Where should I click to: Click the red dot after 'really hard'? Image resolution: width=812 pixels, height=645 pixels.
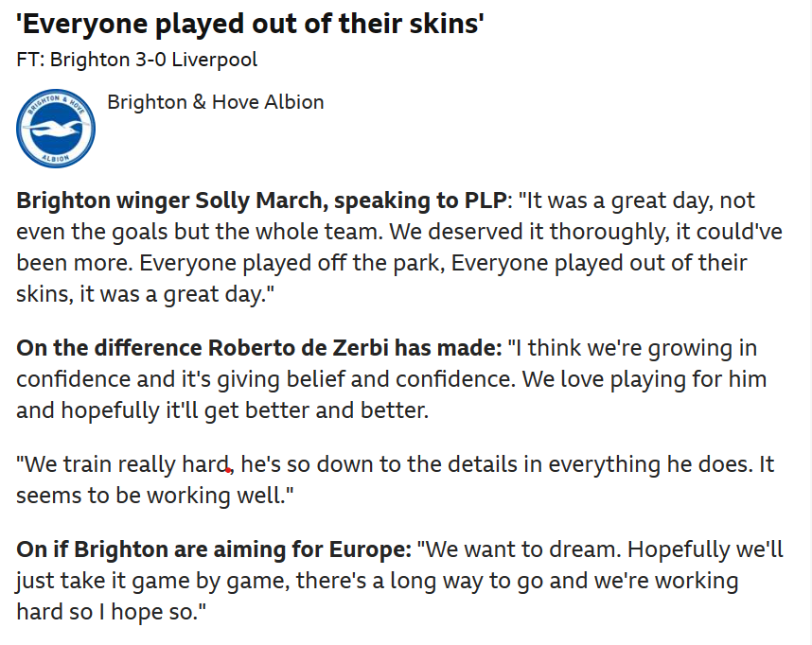click(228, 470)
